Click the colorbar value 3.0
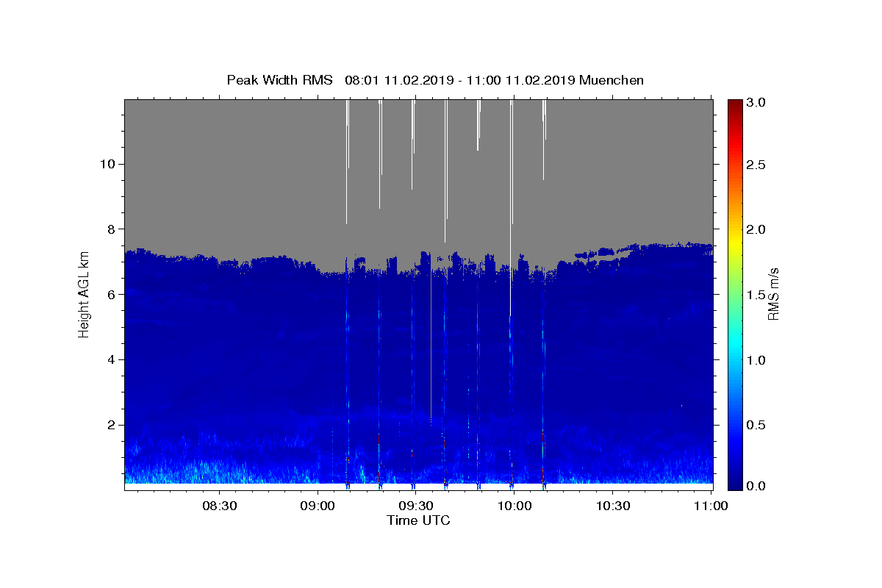Viewport: 882px width, 588px height. (757, 103)
